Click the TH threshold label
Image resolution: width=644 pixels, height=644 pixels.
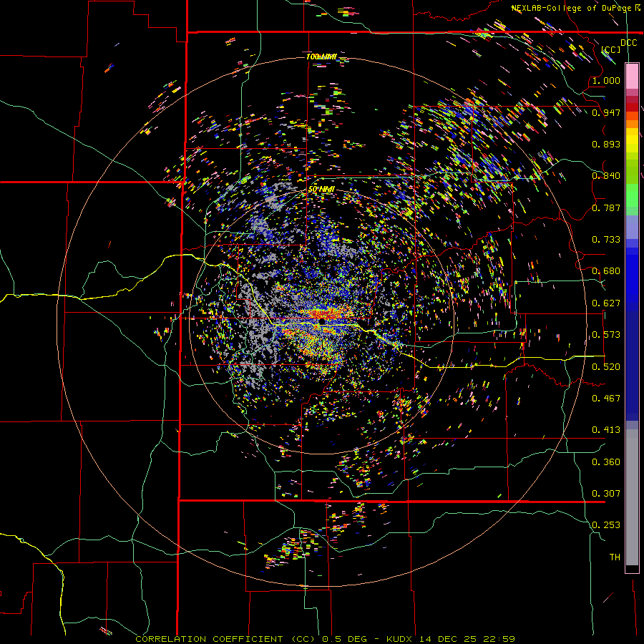coord(615,557)
